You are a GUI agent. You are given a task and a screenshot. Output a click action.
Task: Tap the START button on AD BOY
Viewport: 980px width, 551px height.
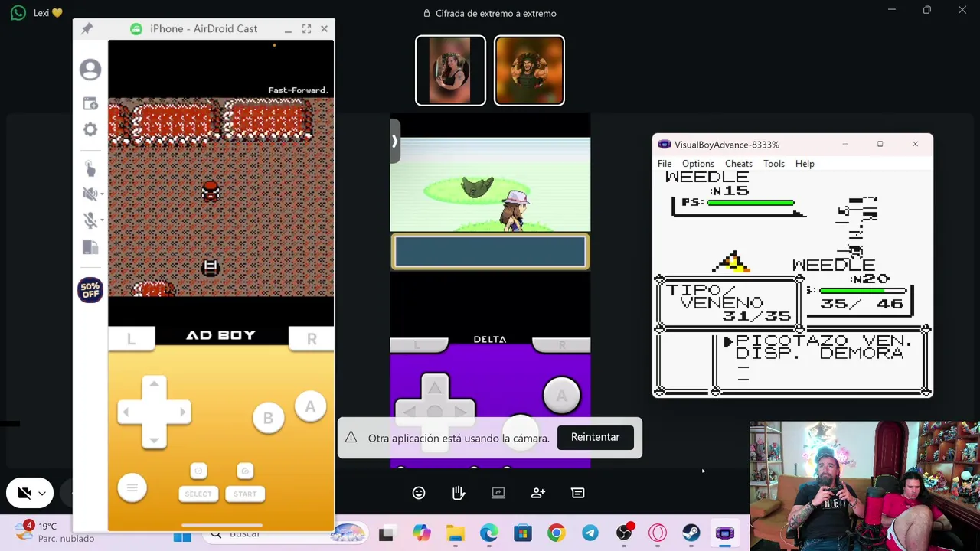tap(245, 494)
